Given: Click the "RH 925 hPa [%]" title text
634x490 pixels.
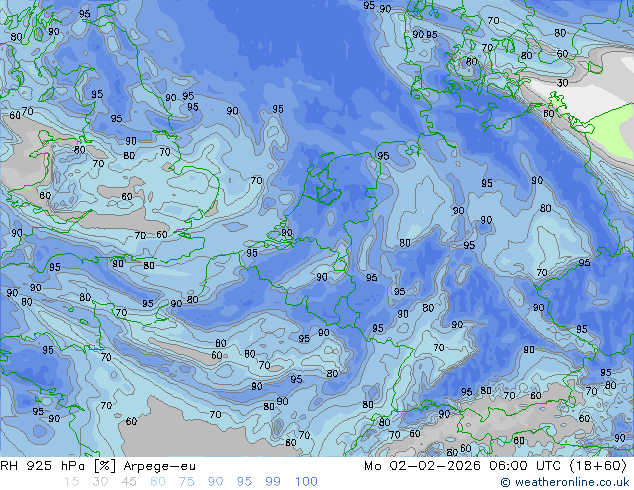Looking at the screenshot, I should (x=58, y=466).
